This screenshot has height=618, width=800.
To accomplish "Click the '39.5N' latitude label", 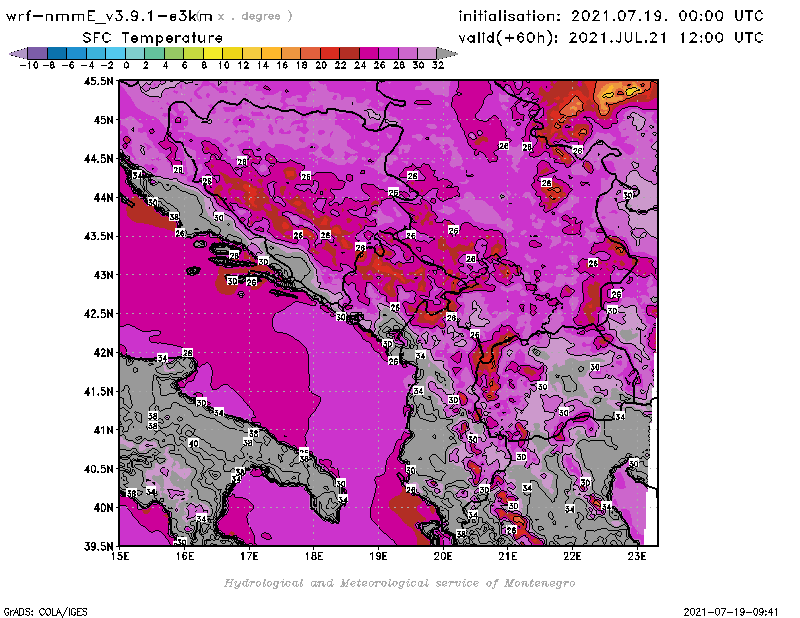I will pos(98,547).
